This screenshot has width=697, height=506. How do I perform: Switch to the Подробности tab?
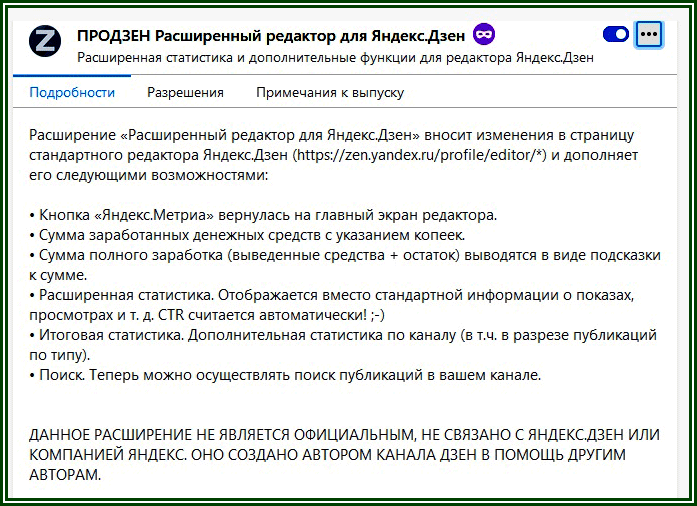[x=72, y=92]
